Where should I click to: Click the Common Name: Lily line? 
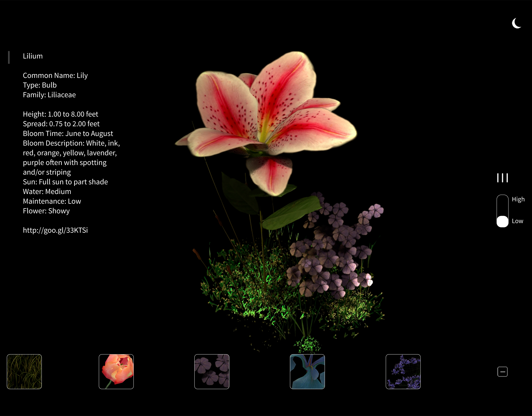pyautogui.click(x=55, y=76)
